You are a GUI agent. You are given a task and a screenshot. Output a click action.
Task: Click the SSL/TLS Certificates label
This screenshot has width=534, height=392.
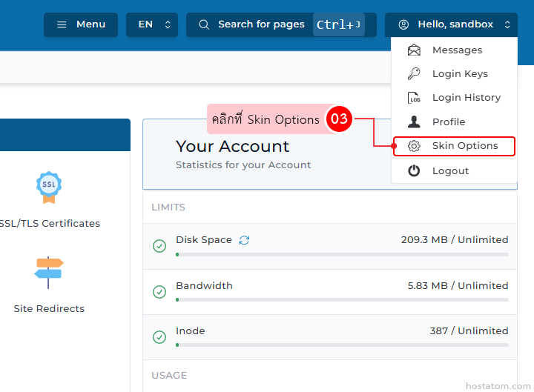pos(50,224)
